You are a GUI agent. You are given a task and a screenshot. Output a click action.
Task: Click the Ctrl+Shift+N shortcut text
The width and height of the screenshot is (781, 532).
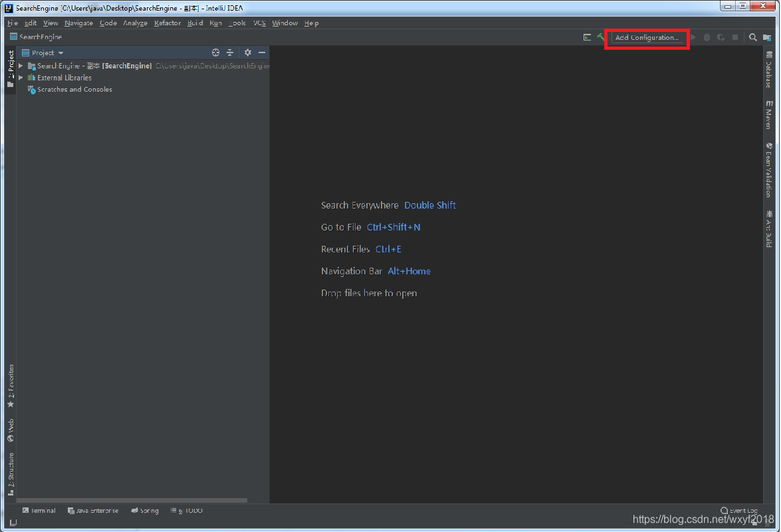(393, 227)
